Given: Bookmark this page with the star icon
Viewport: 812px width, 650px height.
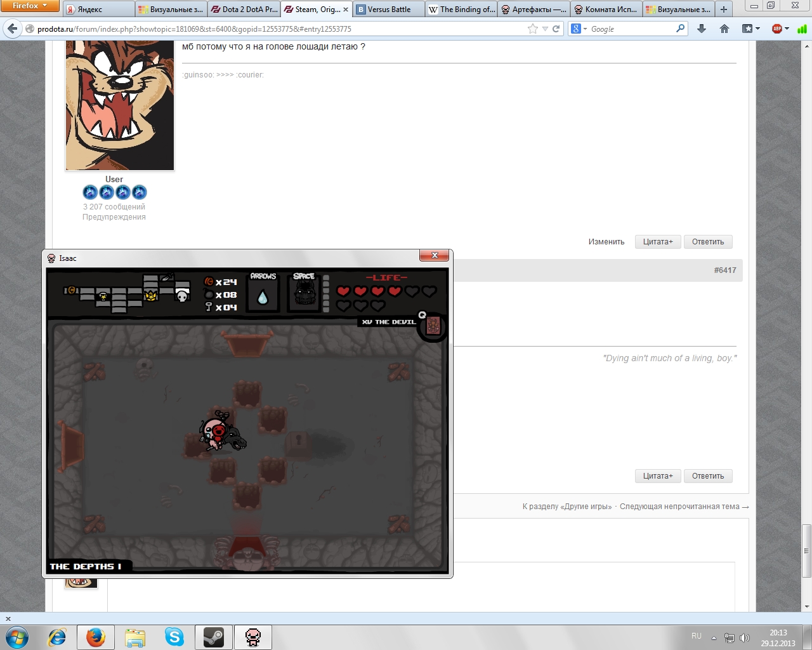Looking at the screenshot, I should pos(532,29).
